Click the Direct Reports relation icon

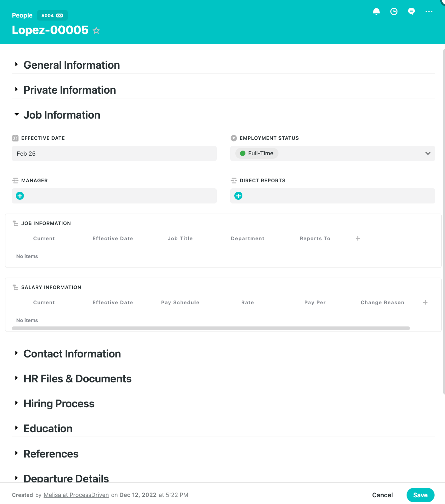coord(234,181)
